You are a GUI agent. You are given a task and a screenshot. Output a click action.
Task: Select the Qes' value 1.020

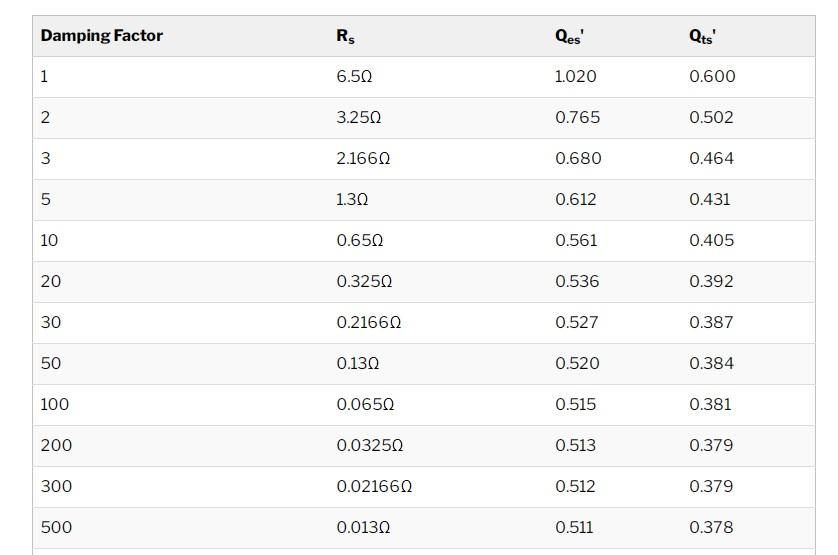pyautogui.click(x=576, y=76)
